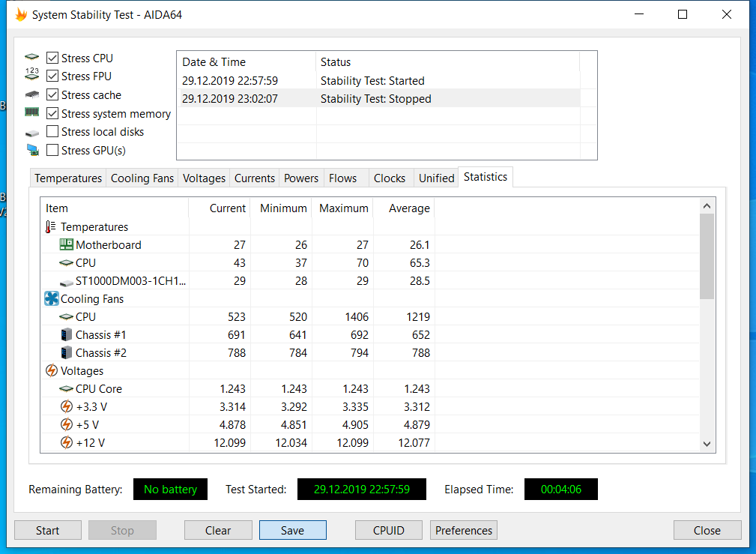Click the green Motherboard icon
756x554 pixels.
pyautogui.click(x=66, y=244)
